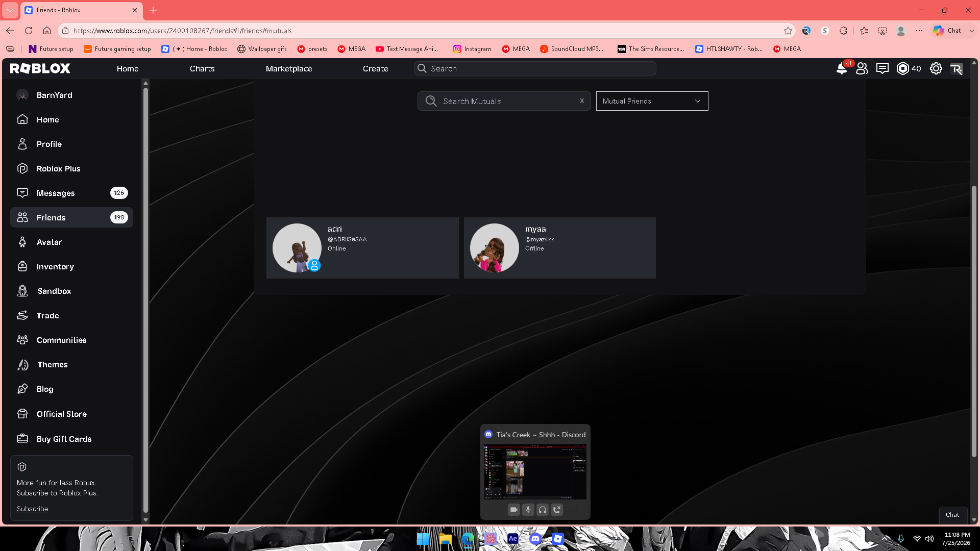This screenshot has width=980, height=551.
Task: Click the browser back arrow
Action: click(10, 31)
